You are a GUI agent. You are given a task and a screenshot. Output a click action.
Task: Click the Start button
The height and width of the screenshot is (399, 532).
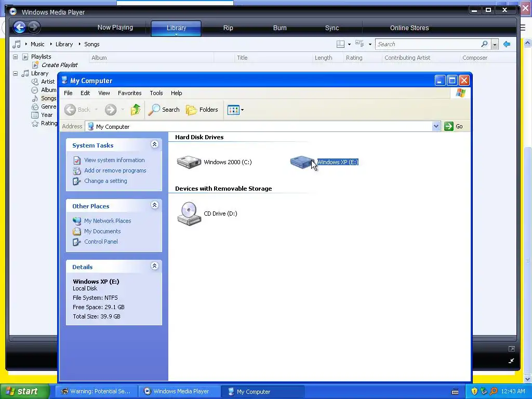coord(24,391)
